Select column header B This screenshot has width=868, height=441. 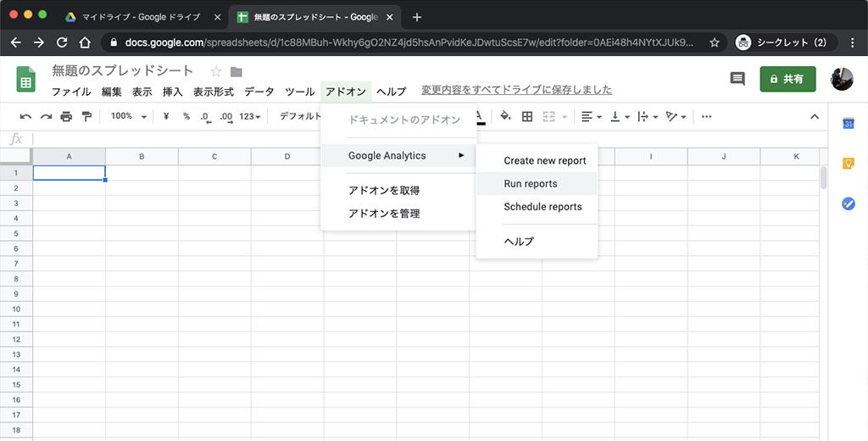click(x=142, y=157)
